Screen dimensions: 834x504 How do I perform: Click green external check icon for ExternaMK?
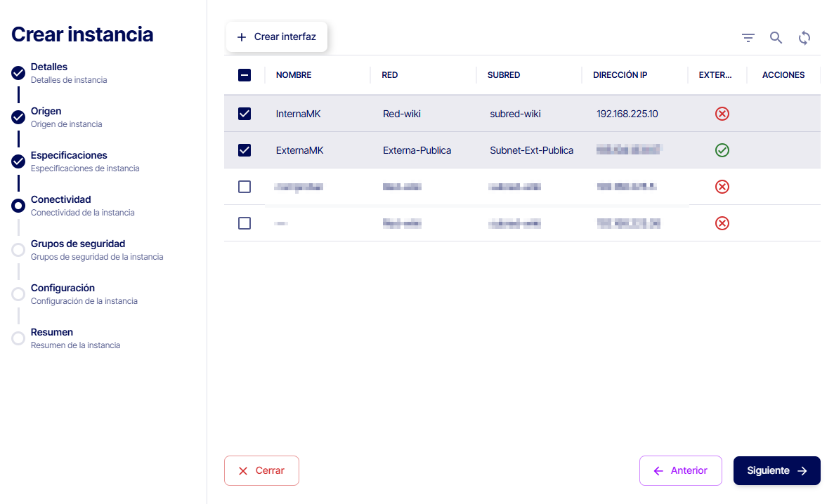[x=722, y=150]
